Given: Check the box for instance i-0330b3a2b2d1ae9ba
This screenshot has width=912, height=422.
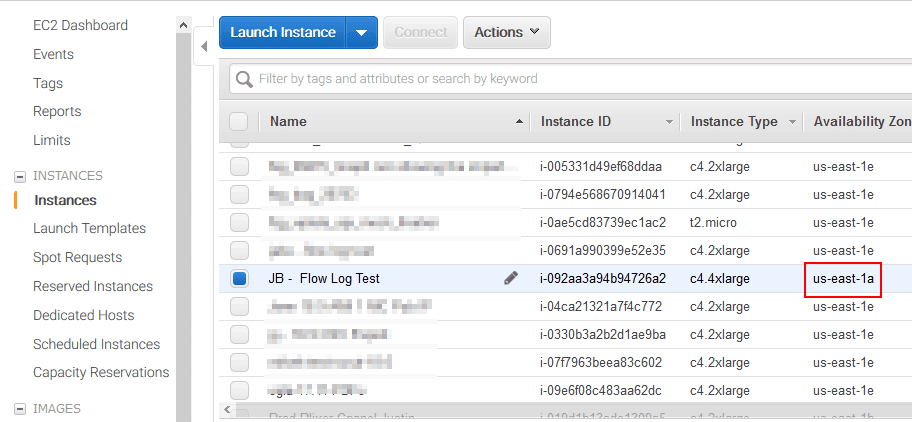Looking at the screenshot, I should (x=239, y=335).
